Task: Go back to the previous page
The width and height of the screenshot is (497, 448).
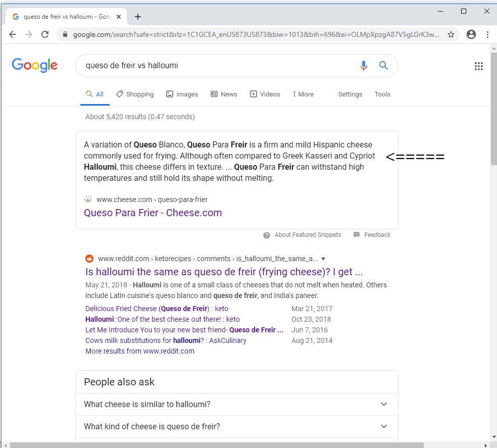Action: click(x=13, y=34)
